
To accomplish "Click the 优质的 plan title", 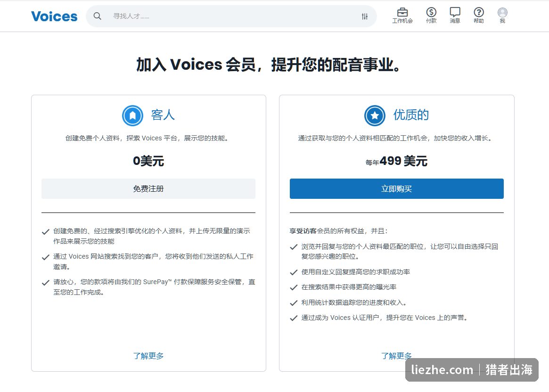I will click(411, 115).
